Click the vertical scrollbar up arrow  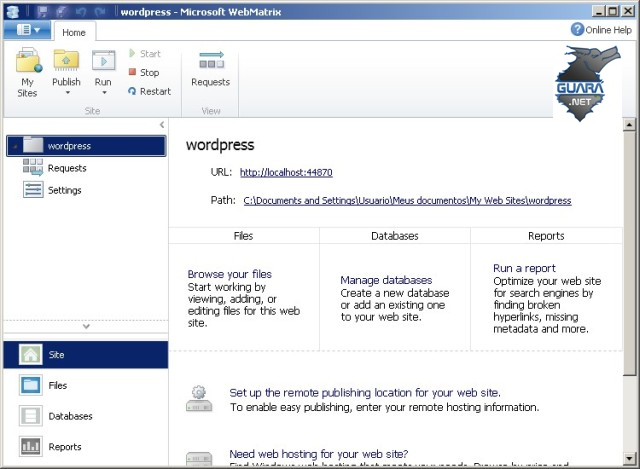point(629,124)
